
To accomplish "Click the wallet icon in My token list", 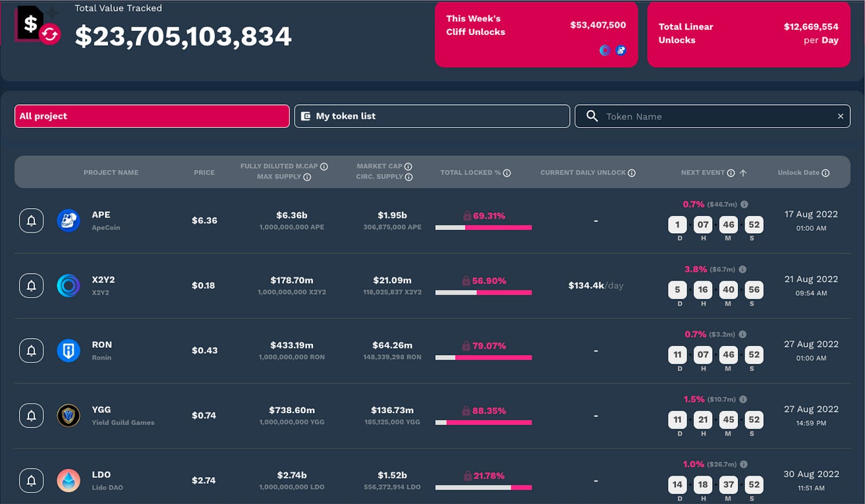I will tap(305, 116).
